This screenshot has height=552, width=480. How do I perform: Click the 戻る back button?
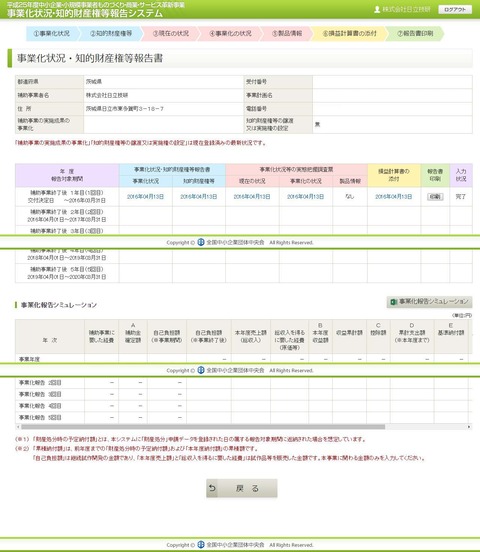pos(242,488)
